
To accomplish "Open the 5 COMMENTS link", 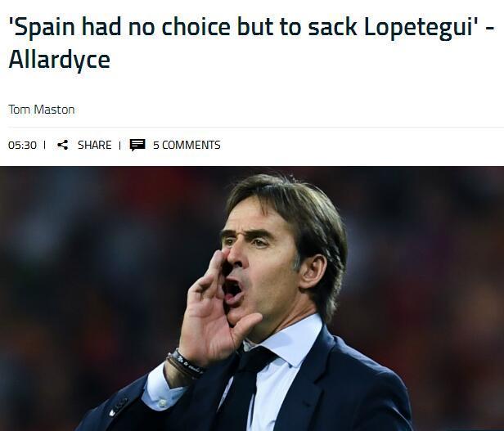I will [187, 145].
